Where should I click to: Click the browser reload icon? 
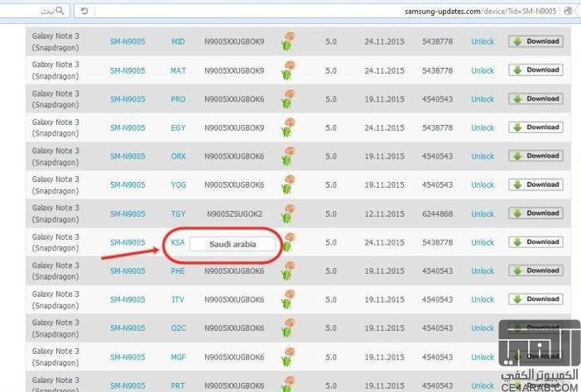point(84,11)
